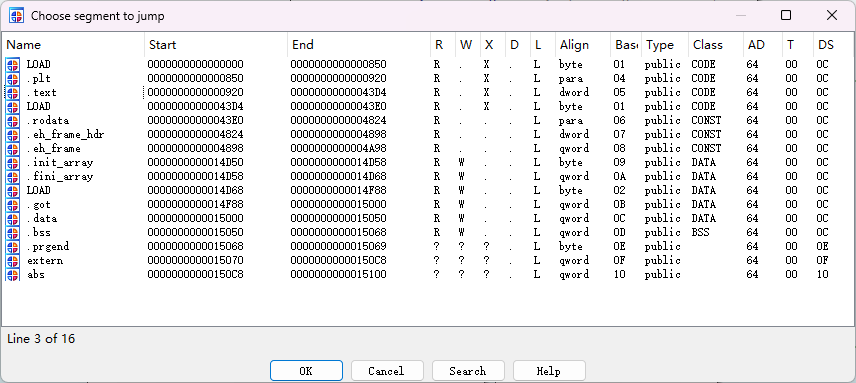The width and height of the screenshot is (856, 383).
Task: Click the Align column header
Action: [583, 45]
